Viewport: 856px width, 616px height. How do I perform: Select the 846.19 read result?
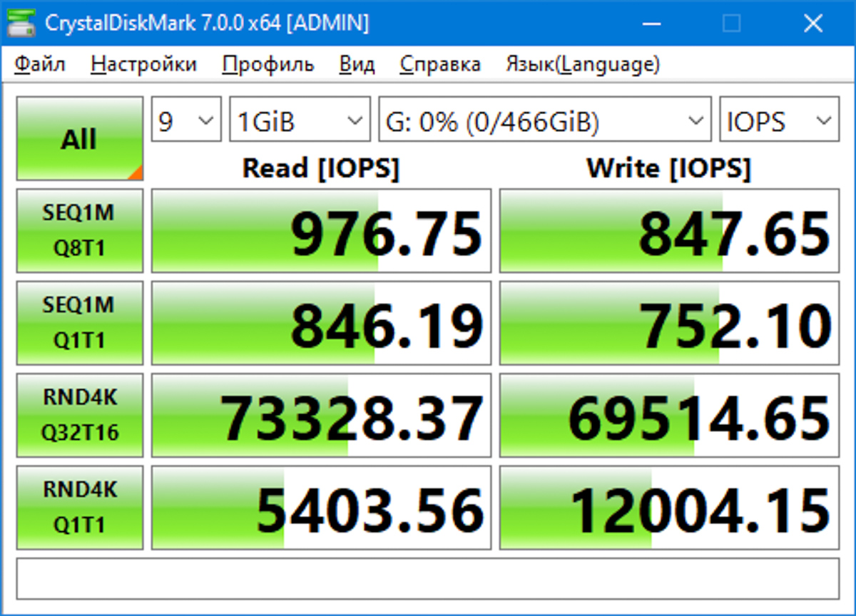pos(322,323)
